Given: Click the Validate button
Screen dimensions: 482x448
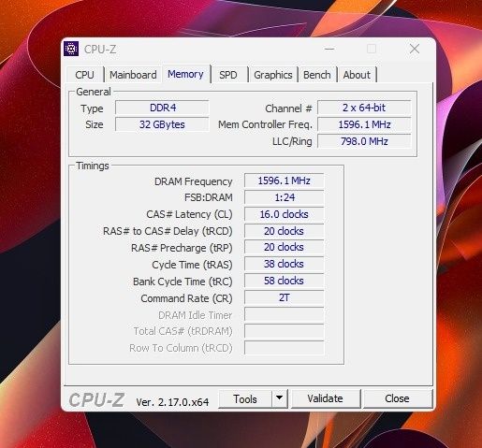Looking at the screenshot, I should point(325,398).
